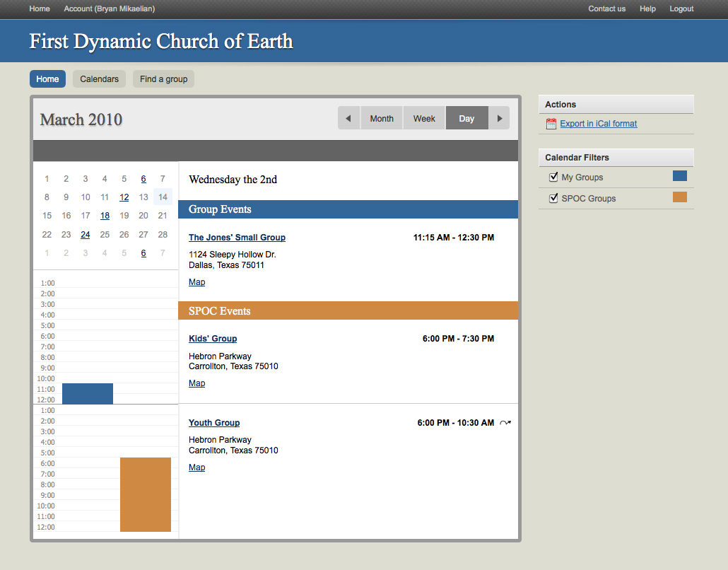This screenshot has width=728, height=570.
Task: Select March 18 in the mini calendar
Action: (x=105, y=216)
